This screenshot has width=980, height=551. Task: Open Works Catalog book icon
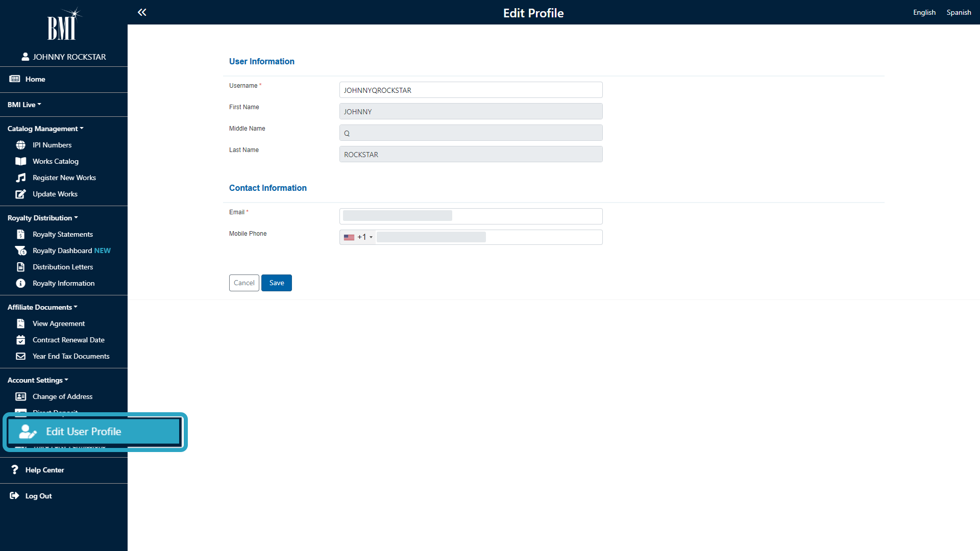[20, 162]
